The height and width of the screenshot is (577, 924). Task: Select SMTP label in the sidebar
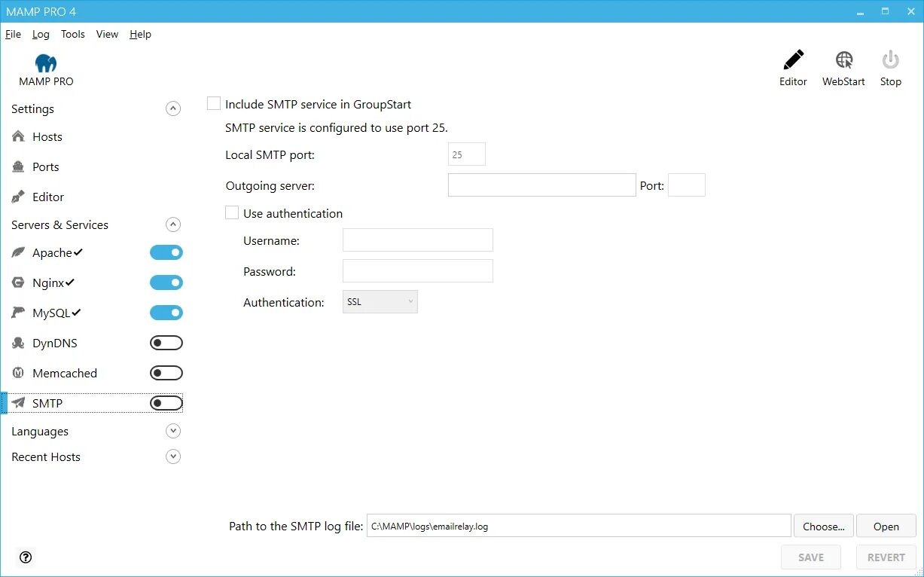point(47,403)
